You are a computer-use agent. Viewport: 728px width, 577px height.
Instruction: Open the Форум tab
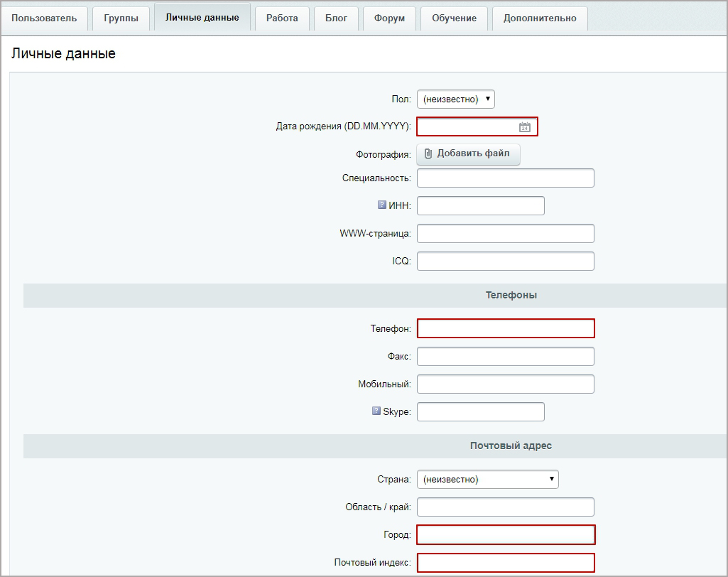click(x=389, y=18)
